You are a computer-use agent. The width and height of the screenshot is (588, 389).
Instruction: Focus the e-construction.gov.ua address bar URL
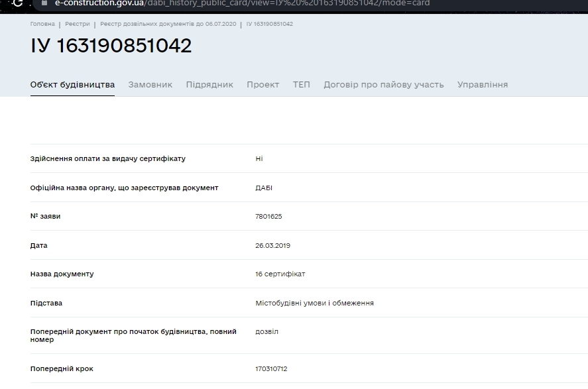point(242,3)
